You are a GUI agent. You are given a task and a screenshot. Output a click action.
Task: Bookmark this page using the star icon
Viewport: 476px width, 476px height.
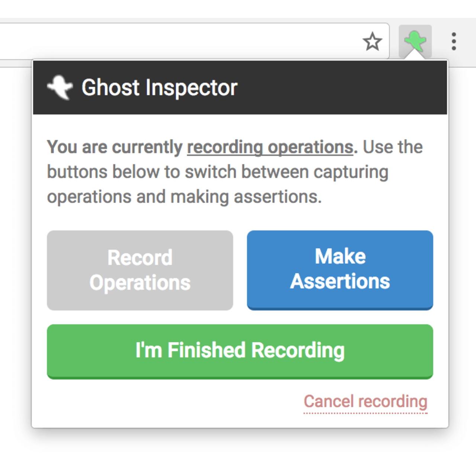coord(373,42)
